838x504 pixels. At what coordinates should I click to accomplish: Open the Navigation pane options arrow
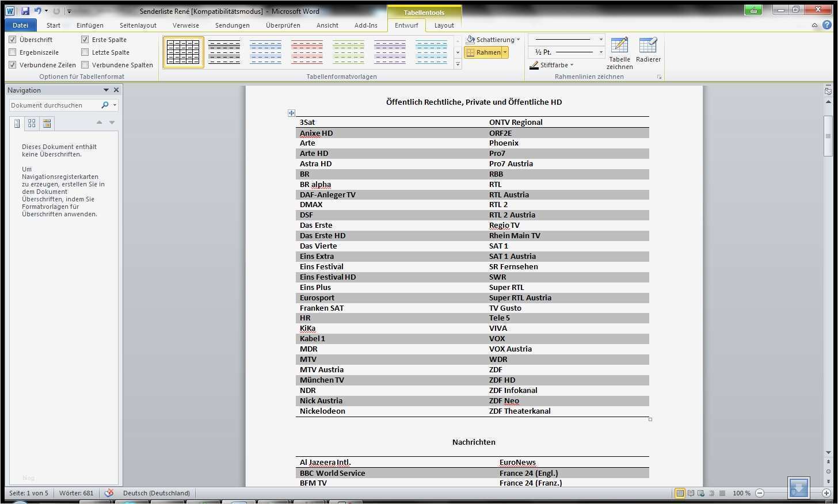(106, 90)
